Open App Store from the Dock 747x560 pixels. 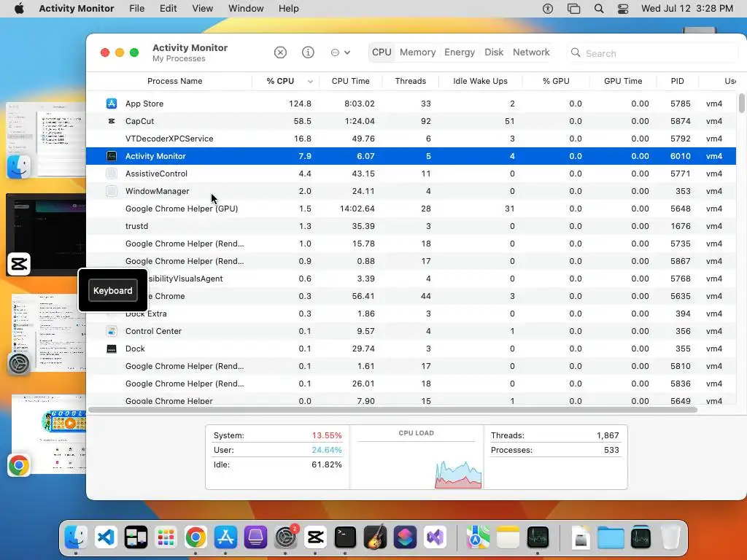pyautogui.click(x=226, y=537)
